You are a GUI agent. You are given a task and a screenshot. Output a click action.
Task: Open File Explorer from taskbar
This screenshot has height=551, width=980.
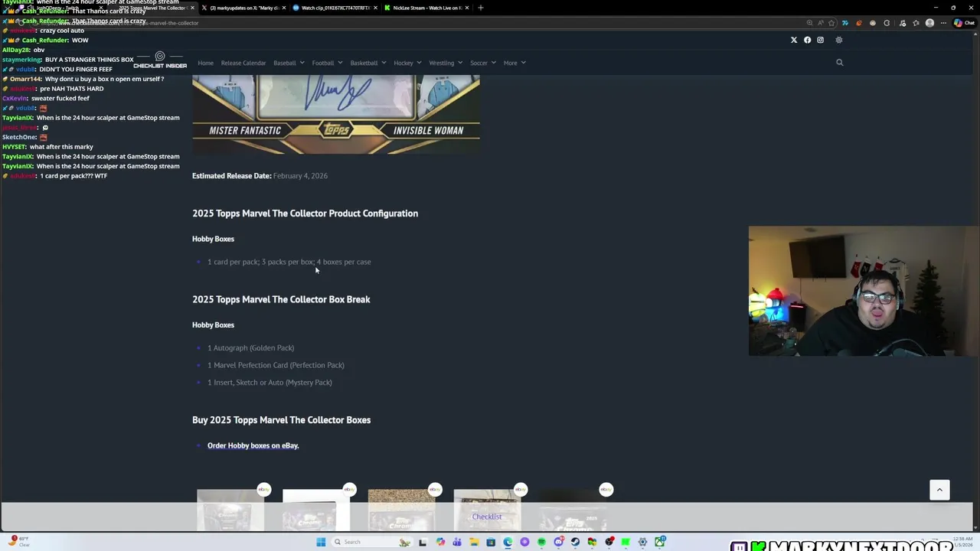tap(474, 542)
